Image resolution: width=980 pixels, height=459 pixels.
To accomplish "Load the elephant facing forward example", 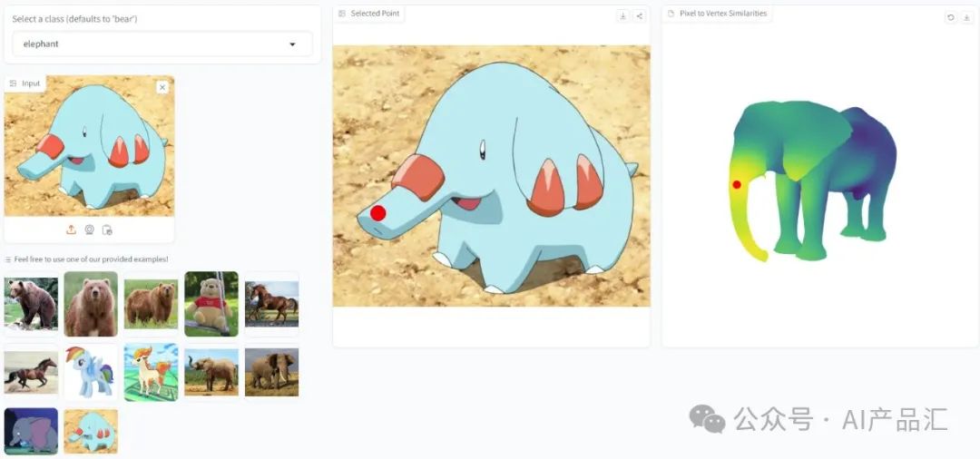I will (272, 373).
